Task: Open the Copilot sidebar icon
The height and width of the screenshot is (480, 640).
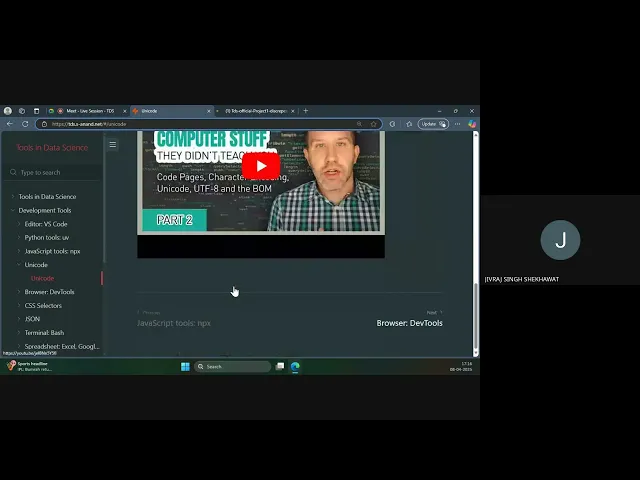Action: pos(472,124)
